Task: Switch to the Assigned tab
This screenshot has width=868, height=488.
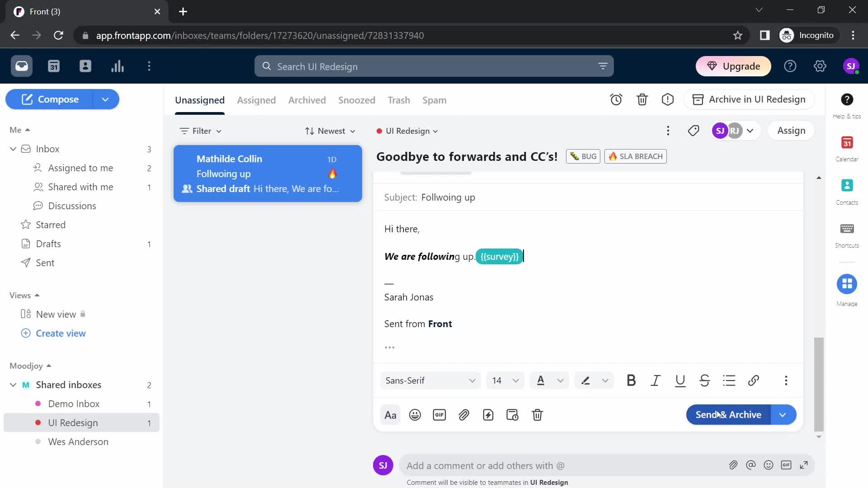Action: 257,99
